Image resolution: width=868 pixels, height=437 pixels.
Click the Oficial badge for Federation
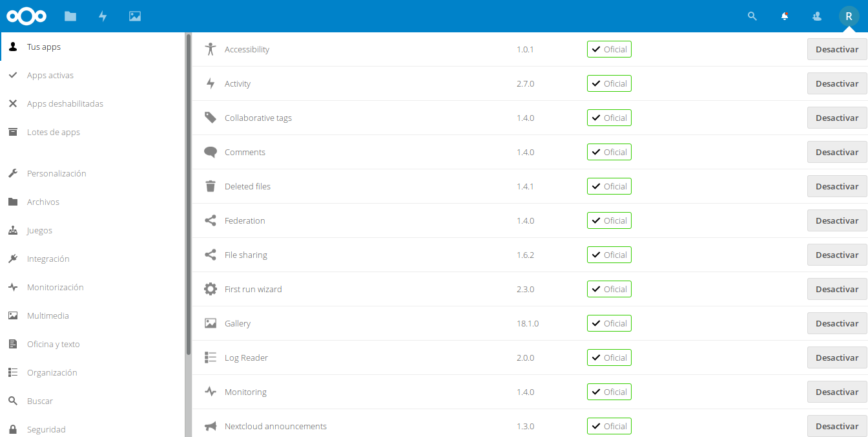click(609, 220)
